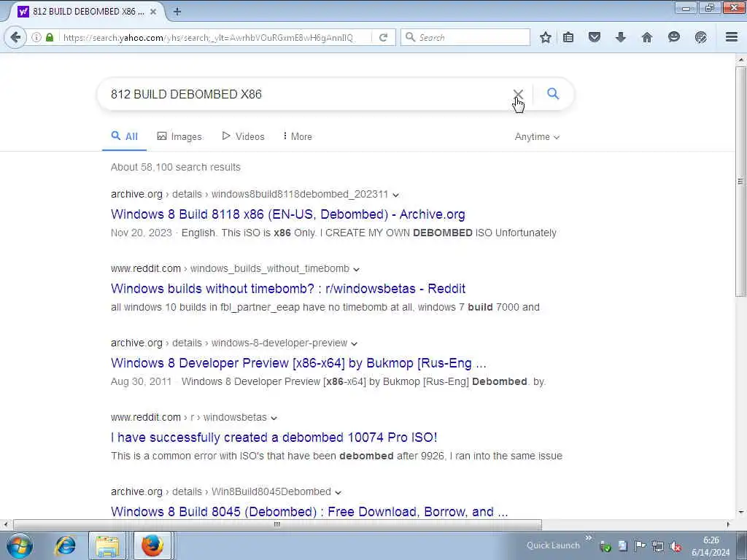This screenshot has width=747, height=560.
Task: Open the Anytime time filter dropdown
Action: coord(537,136)
